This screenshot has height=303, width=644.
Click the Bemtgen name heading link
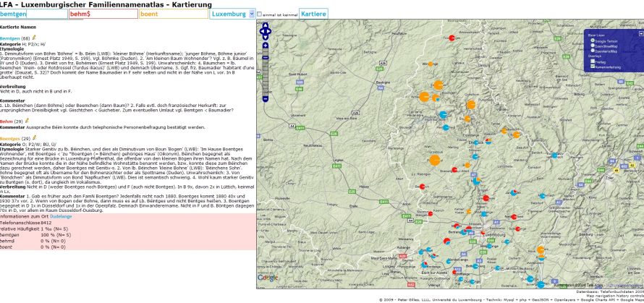pyautogui.click(x=10, y=38)
